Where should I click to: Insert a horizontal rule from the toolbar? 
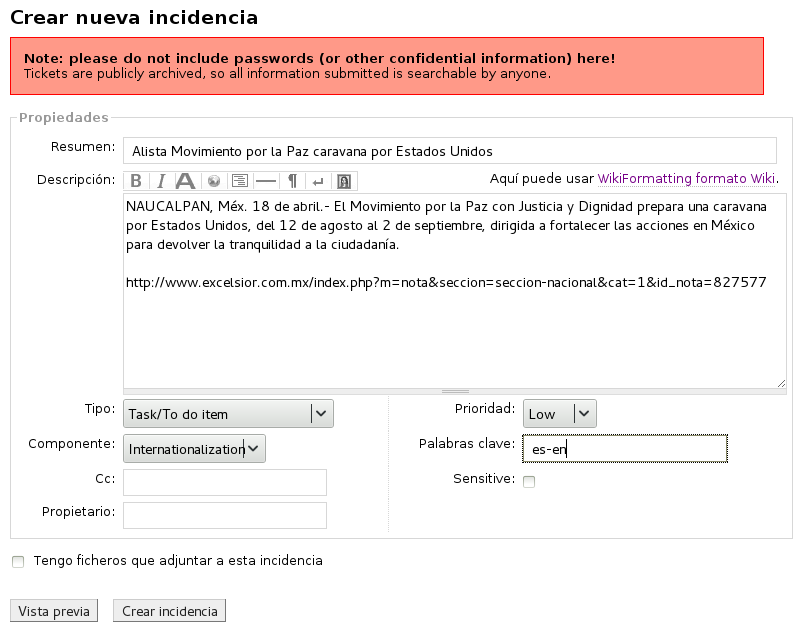[266, 181]
